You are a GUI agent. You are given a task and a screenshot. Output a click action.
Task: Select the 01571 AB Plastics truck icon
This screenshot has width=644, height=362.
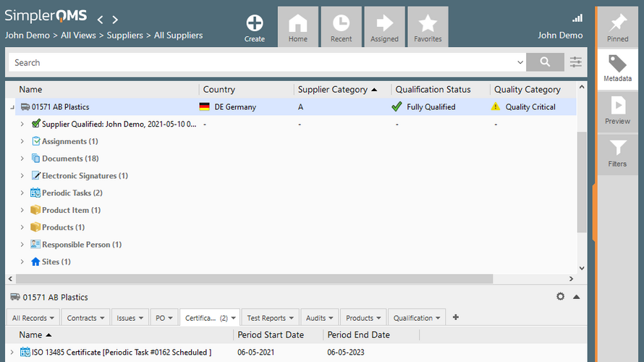coord(25,107)
